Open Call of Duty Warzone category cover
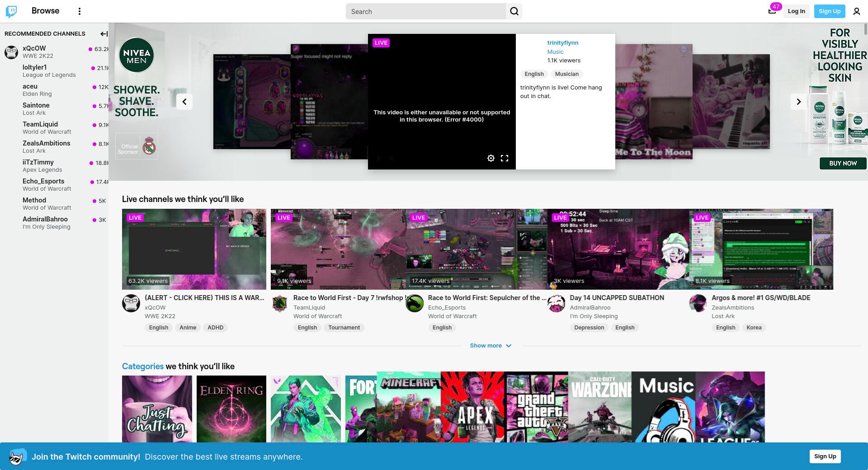The height and width of the screenshot is (470, 868). pyautogui.click(x=600, y=407)
